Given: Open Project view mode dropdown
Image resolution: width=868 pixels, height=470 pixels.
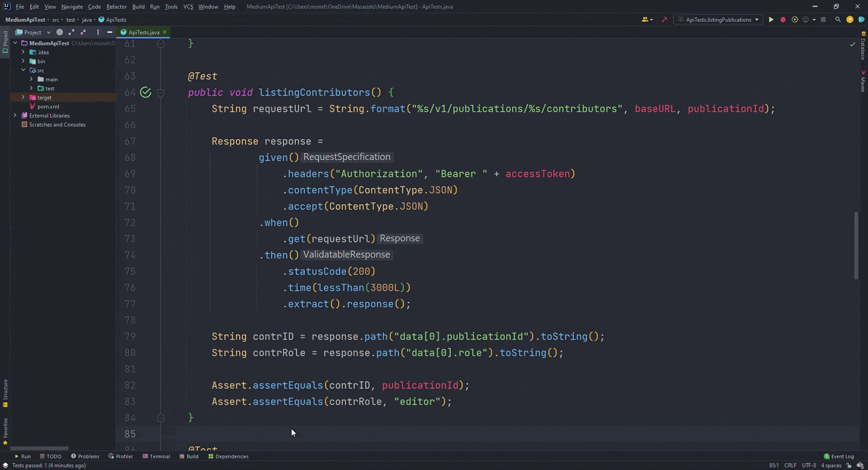Looking at the screenshot, I should coord(49,32).
